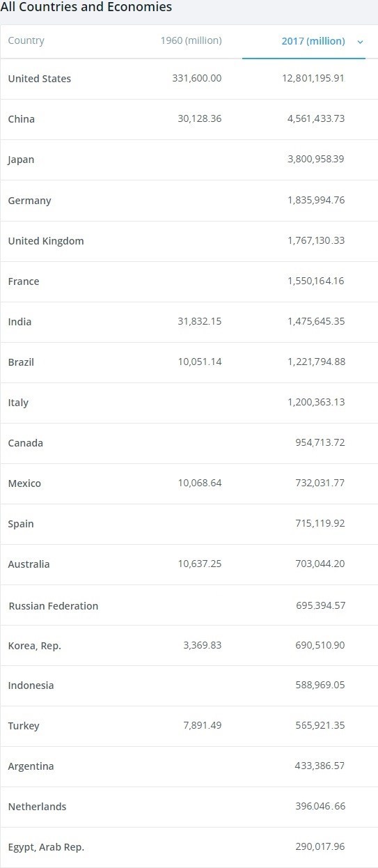Screen dimensions: 378x868
Task: Sort by the 2017 (million) column header
Action: click(313, 41)
